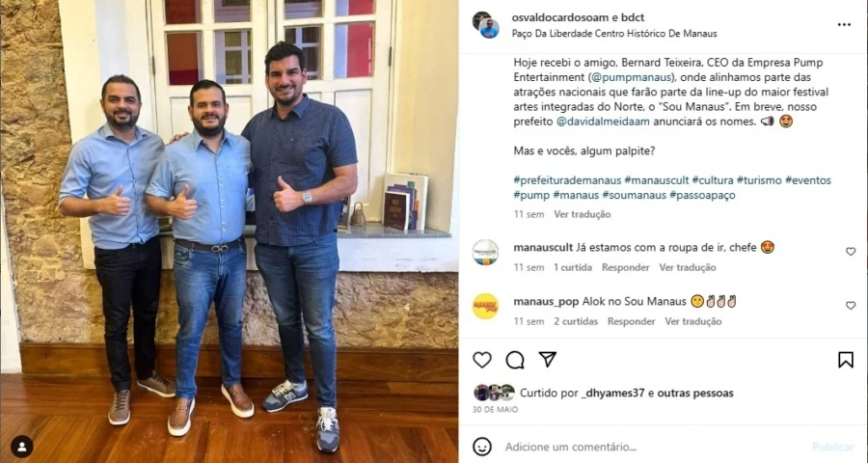Open the @davidalmeidaam mention link
This screenshot has width=868, height=463.
click(x=602, y=122)
